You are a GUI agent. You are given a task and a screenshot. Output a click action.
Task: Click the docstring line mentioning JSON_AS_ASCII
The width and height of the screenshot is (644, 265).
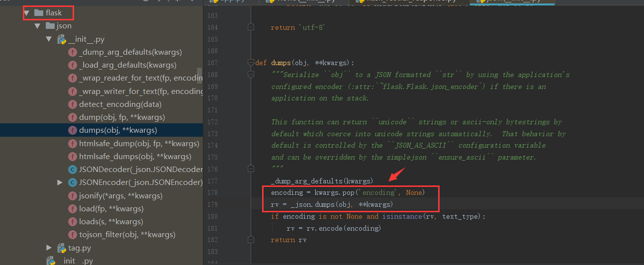[408, 146]
